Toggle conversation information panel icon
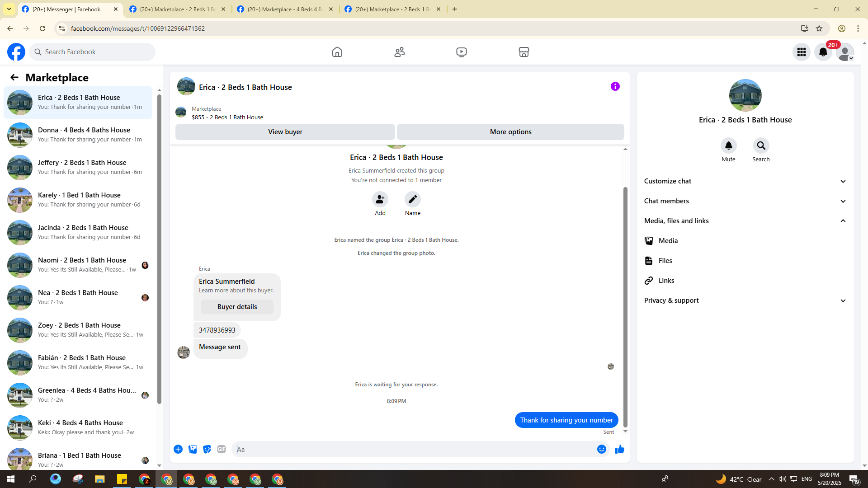This screenshot has width=868, height=488. [x=615, y=86]
